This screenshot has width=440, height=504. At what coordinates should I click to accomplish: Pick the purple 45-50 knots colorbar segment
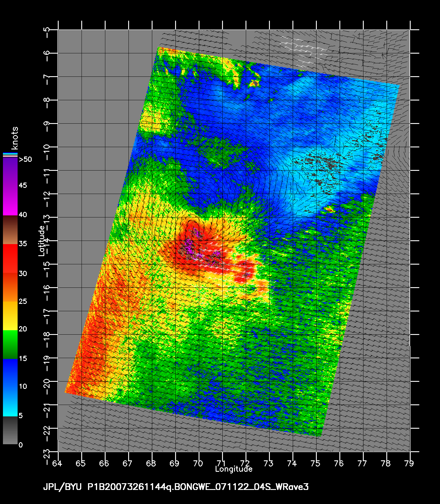pos(10,172)
